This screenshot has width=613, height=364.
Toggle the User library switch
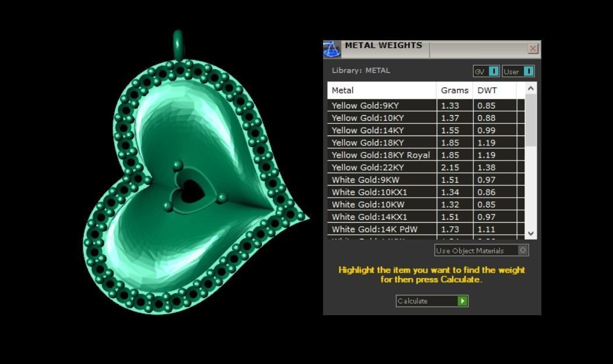(x=518, y=72)
